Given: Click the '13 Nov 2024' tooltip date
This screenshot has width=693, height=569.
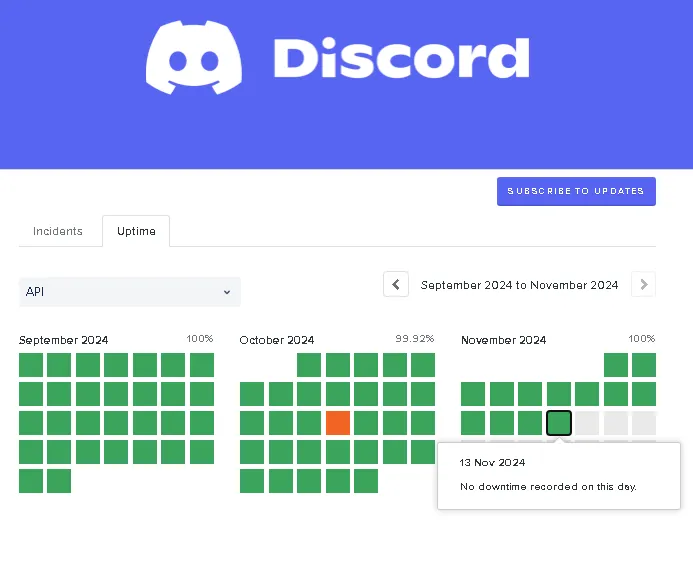Looking at the screenshot, I should tap(492, 462).
